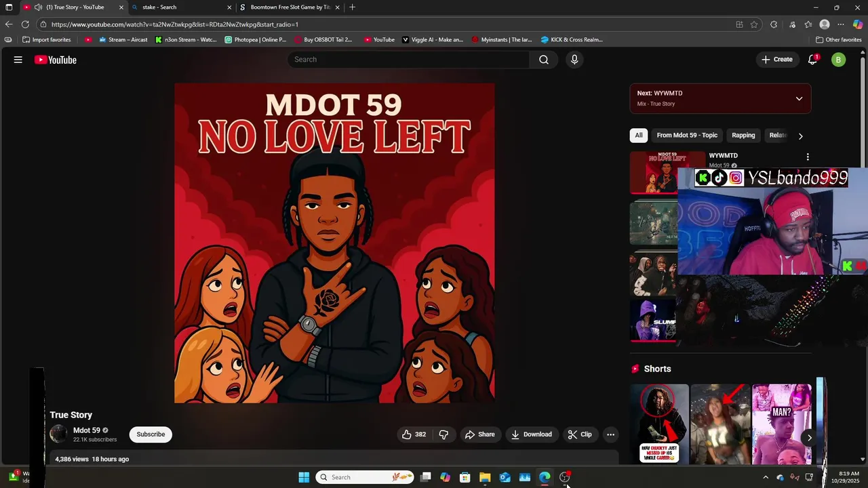
Task: Open Viggle AI bookmark
Action: 433,39
